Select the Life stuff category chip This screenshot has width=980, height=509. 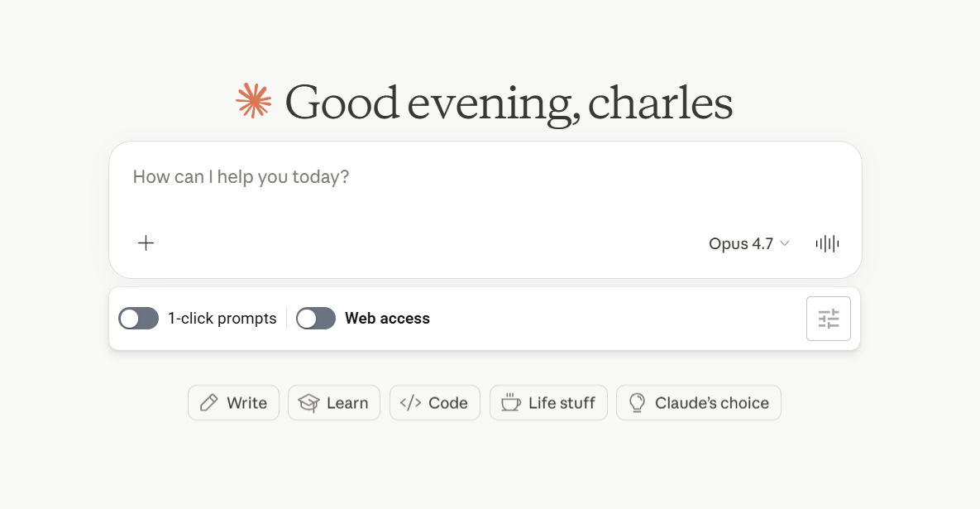point(548,403)
